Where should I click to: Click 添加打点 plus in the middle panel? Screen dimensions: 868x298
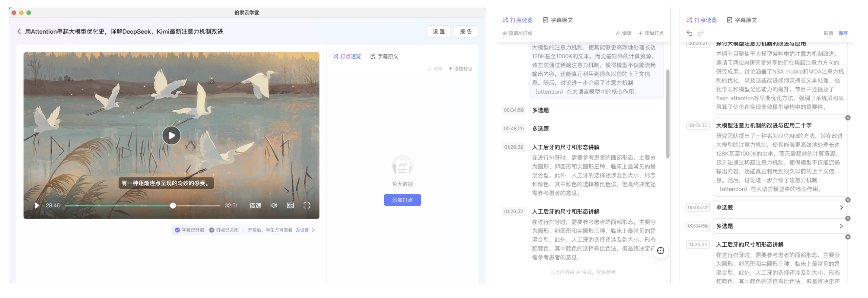point(651,33)
